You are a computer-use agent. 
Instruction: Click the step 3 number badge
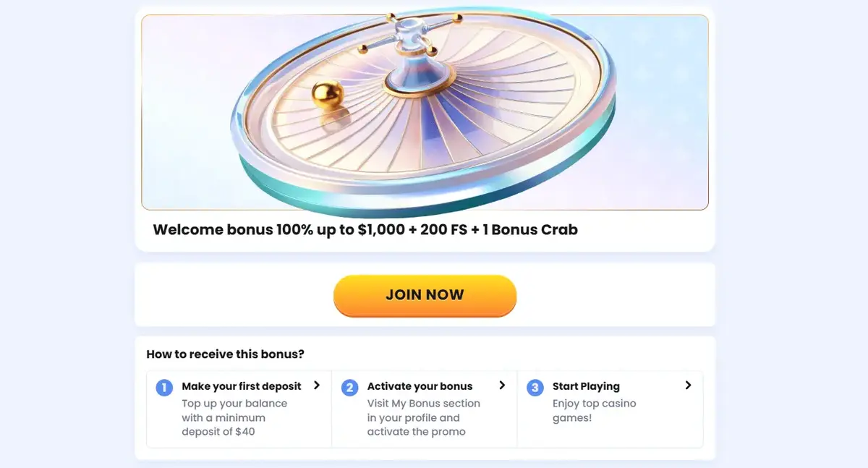click(535, 387)
